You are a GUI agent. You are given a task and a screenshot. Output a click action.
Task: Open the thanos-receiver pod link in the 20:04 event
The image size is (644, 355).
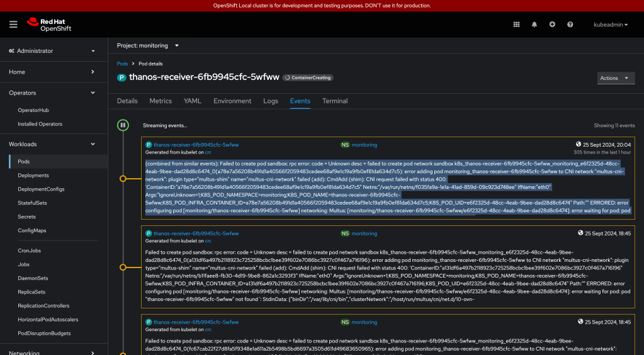tap(196, 145)
